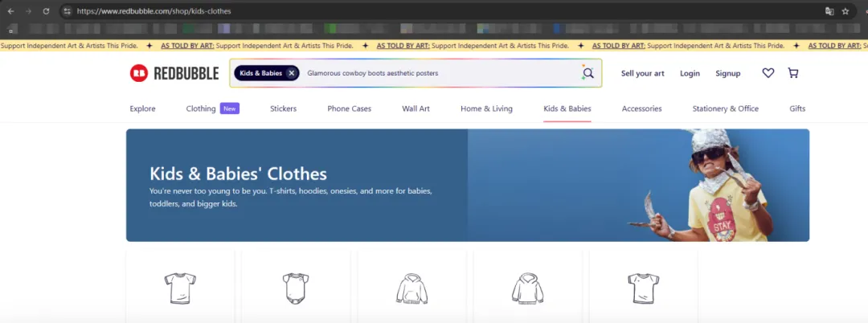Open the Wall Art menu
868x323 pixels.
(x=416, y=109)
